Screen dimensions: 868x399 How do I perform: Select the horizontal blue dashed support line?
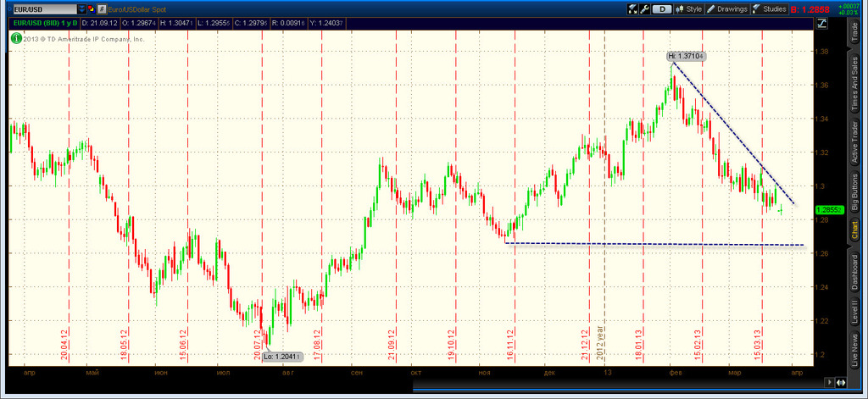[x=655, y=243]
